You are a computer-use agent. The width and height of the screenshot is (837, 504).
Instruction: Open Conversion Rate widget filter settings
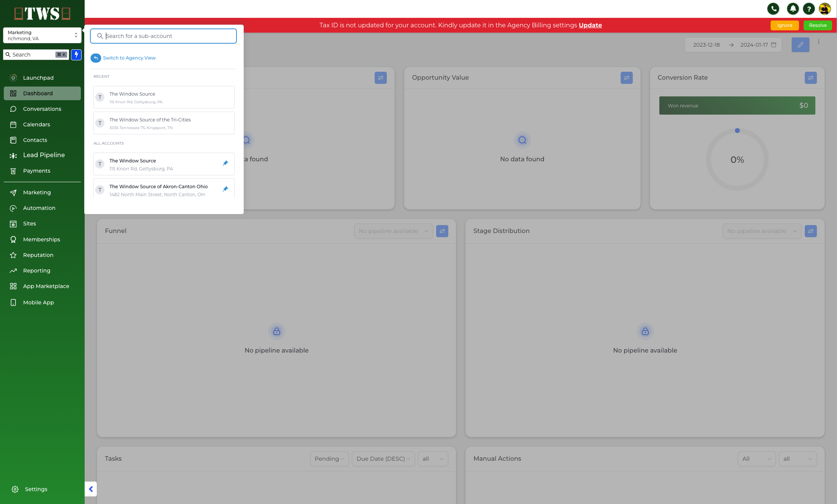point(810,78)
